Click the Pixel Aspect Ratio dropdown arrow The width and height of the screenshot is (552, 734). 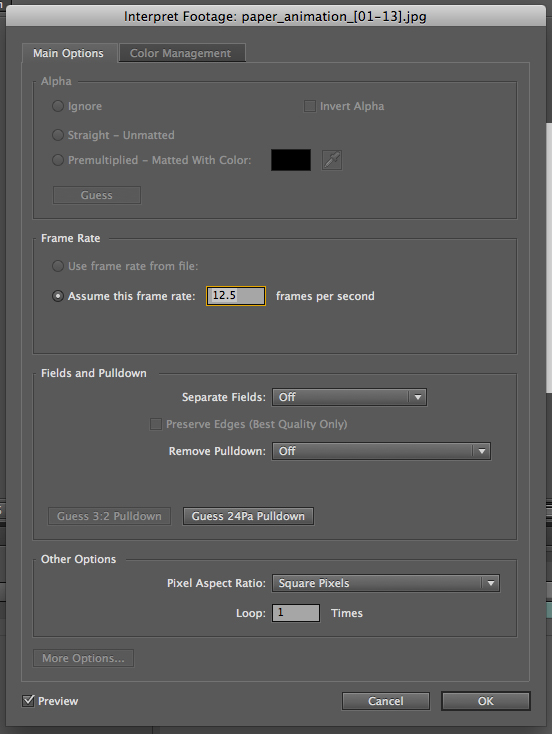pos(491,583)
